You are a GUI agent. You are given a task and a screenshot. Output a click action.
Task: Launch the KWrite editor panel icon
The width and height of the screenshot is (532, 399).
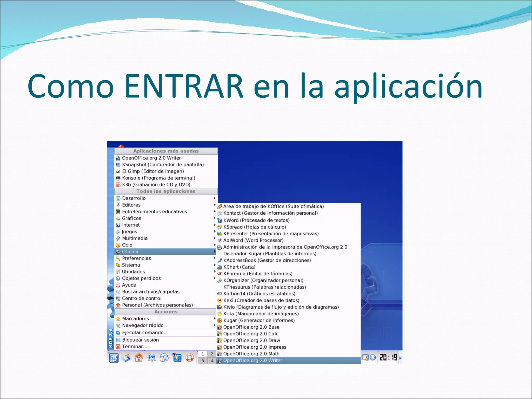[177, 358]
